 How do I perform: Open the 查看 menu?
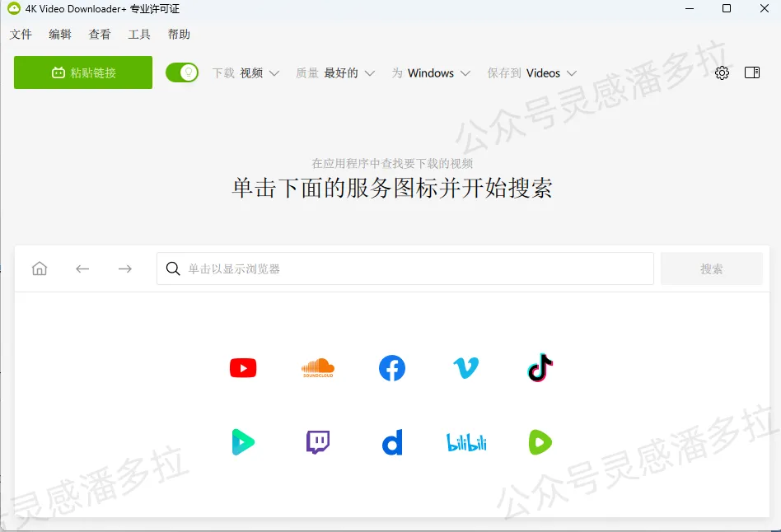click(100, 35)
